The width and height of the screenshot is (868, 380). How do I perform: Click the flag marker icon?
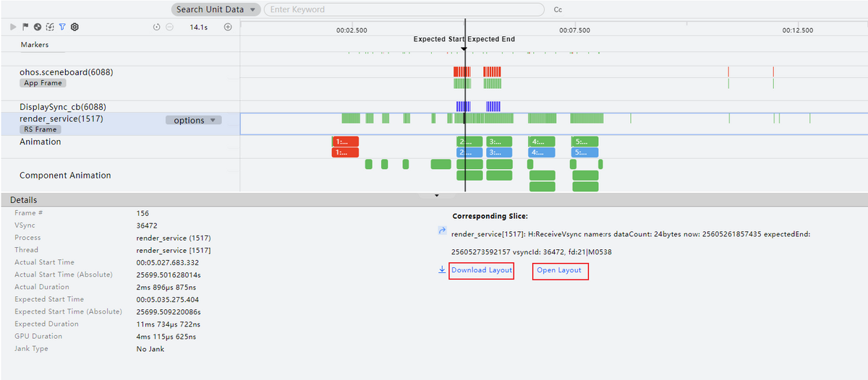tap(25, 27)
